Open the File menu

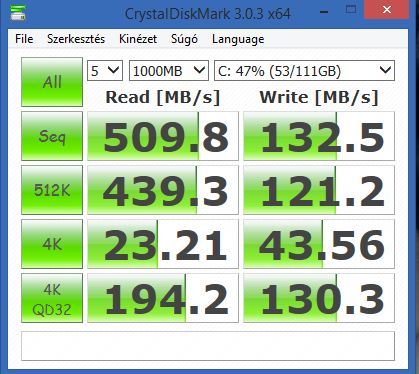[24, 39]
